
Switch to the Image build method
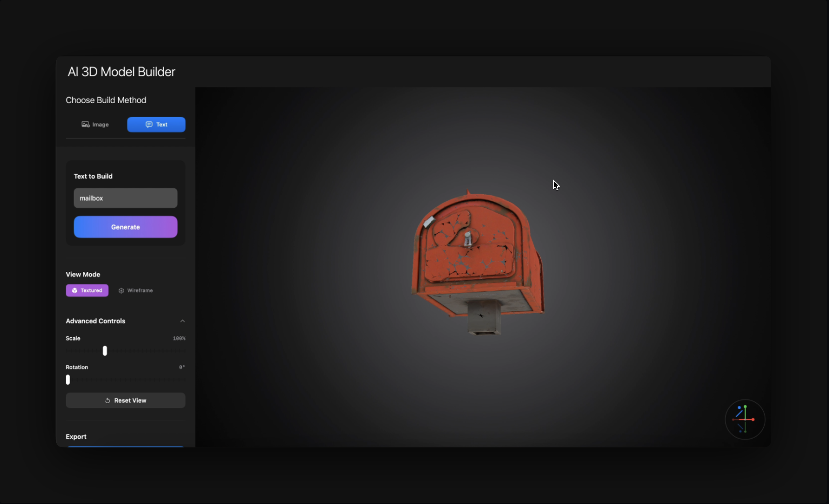96,125
